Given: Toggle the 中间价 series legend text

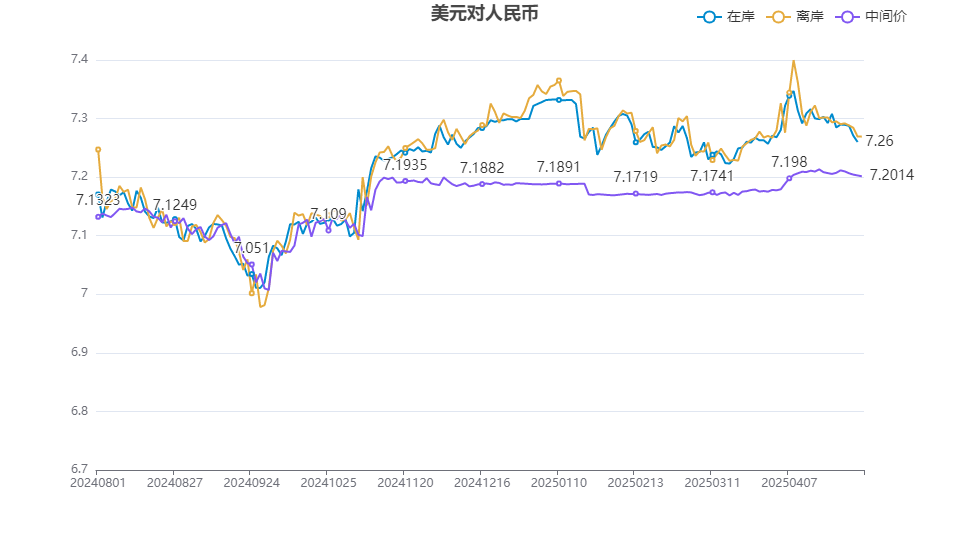Looking at the screenshot, I should tap(886, 17).
